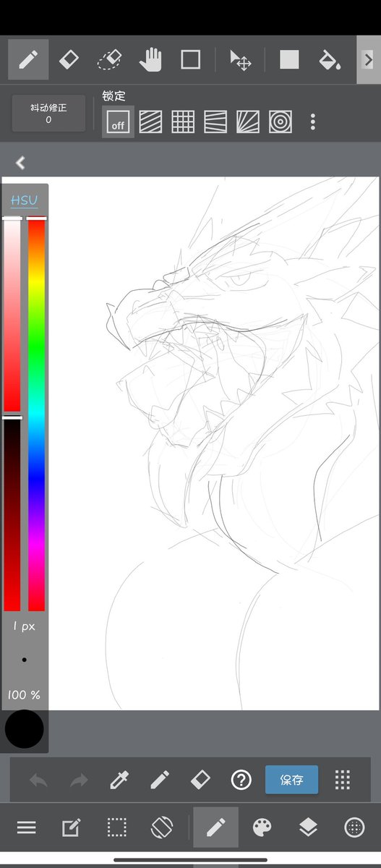381x868 pixels.
Task: Open the edit canvas menu
Action: click(x=71, y=827)
